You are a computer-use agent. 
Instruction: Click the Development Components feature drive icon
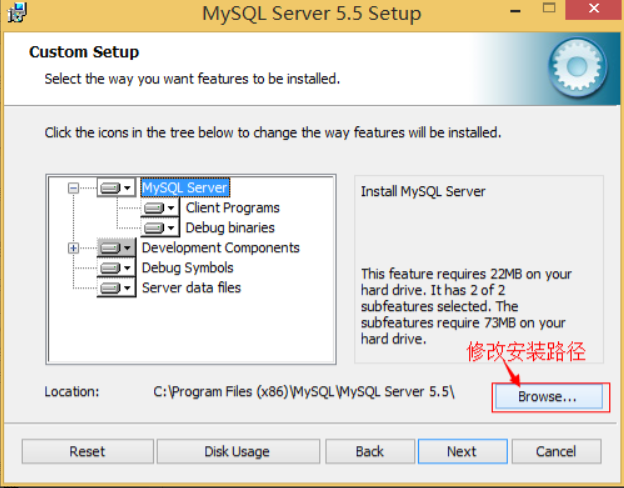[110, 248]
